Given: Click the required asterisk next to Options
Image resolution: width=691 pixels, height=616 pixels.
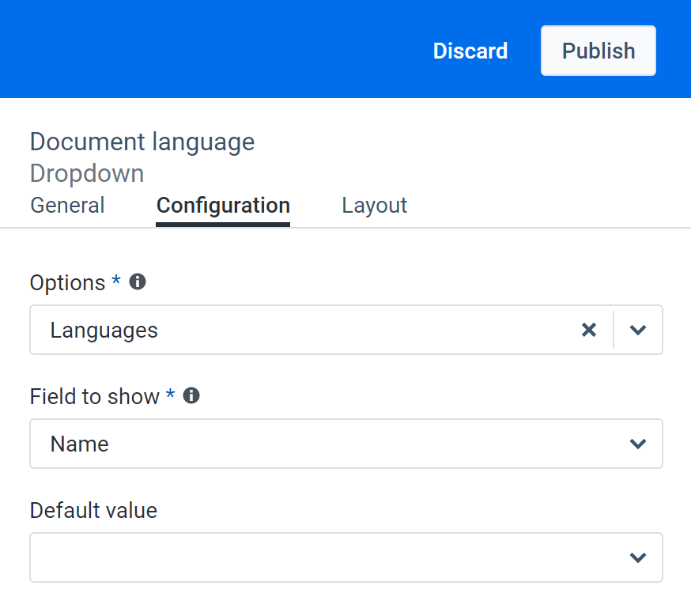Looking at the screenshot, I should tap(115, 282).
